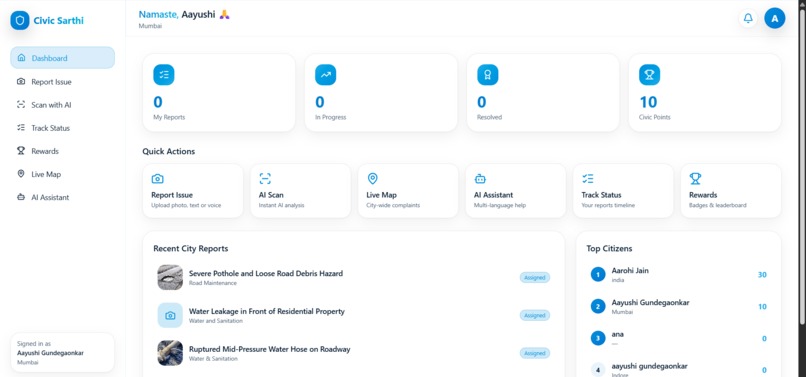
Task: Open the Rewards quick action card
Action: pos(731,191)
